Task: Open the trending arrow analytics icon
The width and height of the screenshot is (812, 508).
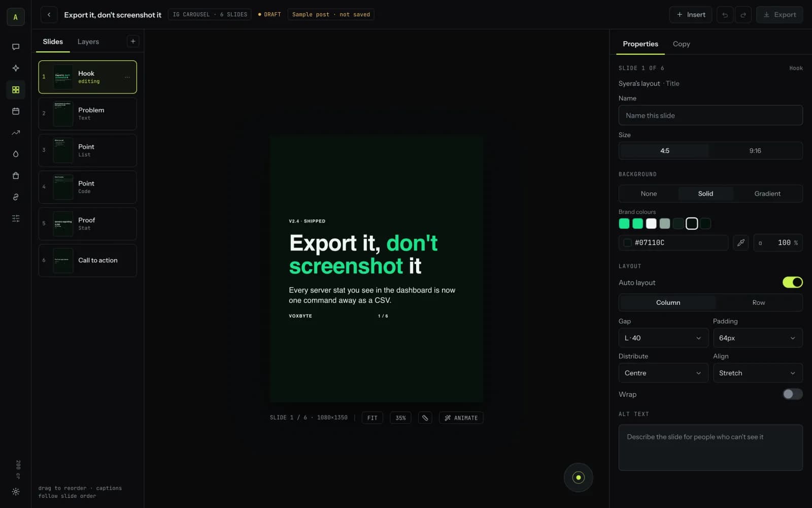Action: click(16, 133)
